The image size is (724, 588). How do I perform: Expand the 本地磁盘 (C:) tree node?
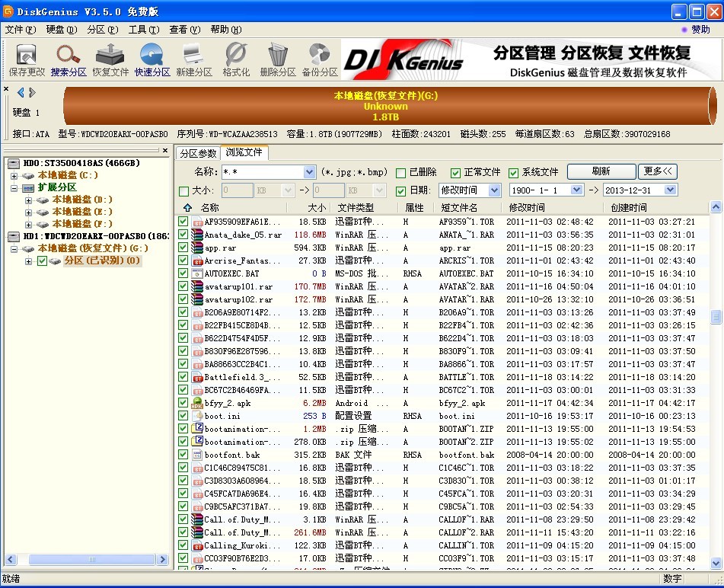click(14, 175)
